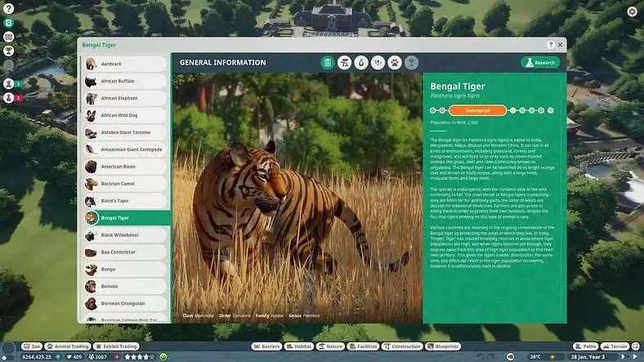This screenshot has height=362, width=644.
Task: Open the Zoopedia window help question mark
Action: pos(550,45)
